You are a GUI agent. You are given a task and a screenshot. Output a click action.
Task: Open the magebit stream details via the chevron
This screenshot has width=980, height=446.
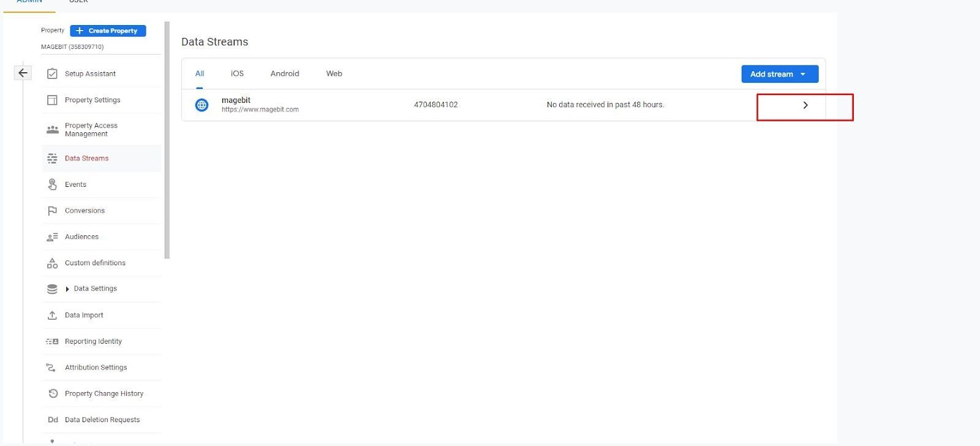[805, 105]
